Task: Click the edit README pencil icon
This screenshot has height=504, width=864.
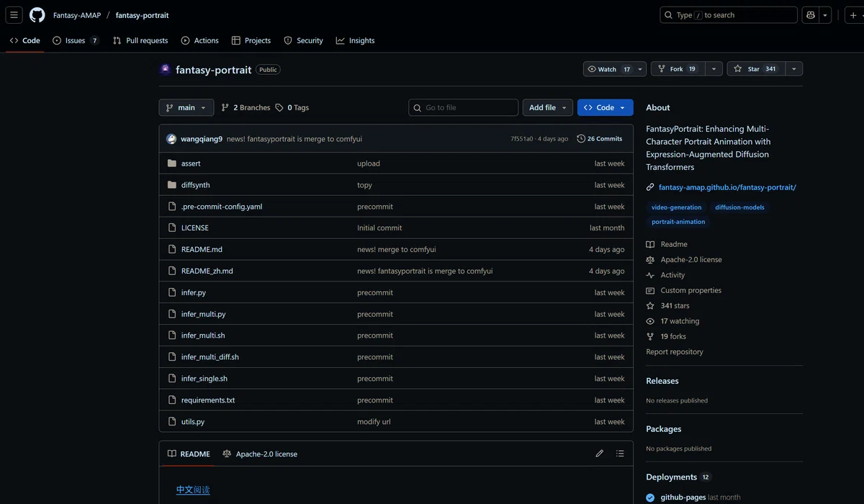Action: coord(600,454)
